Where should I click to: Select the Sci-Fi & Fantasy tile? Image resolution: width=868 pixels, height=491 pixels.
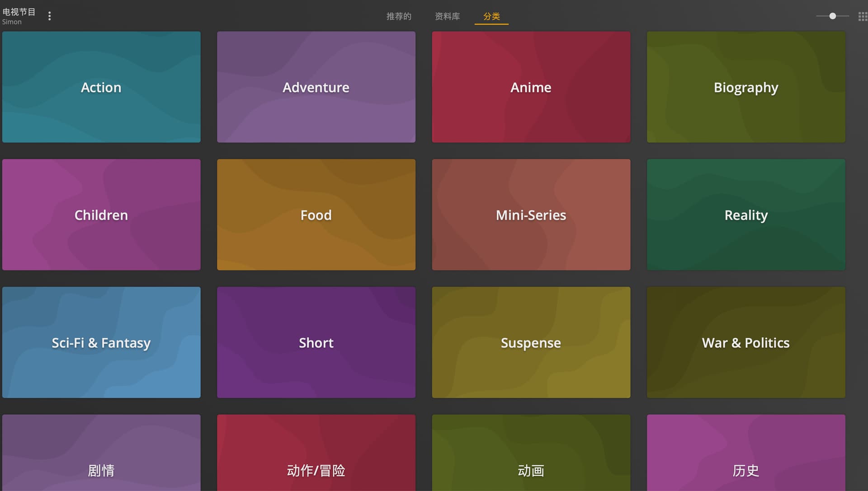[101, 343]
